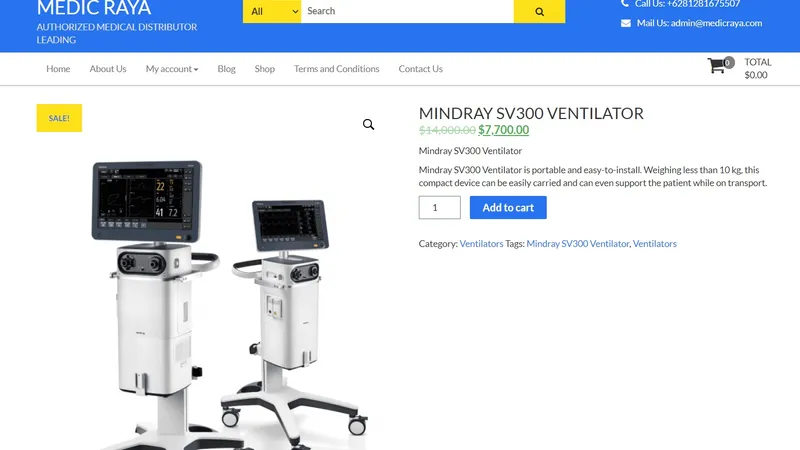This screenshot has height=450, width=800.
Task: Click the phone icon beside Call Us
Action: pos(625,4)
